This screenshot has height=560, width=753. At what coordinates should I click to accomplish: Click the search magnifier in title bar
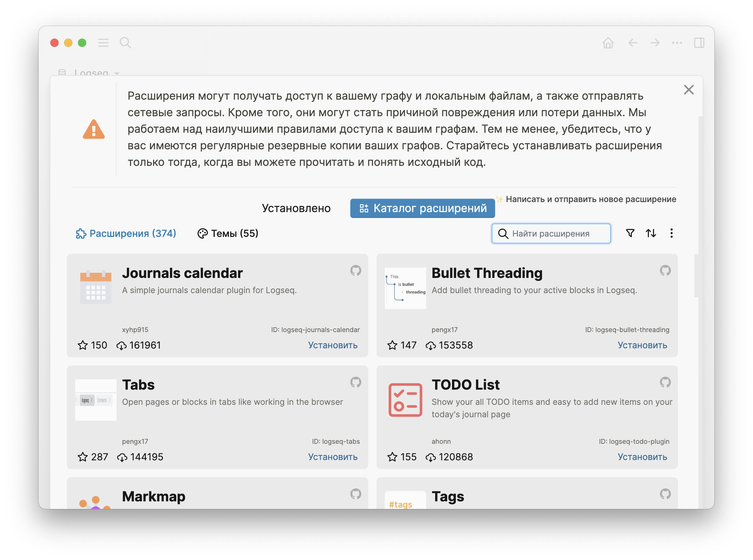coord(125,43)
